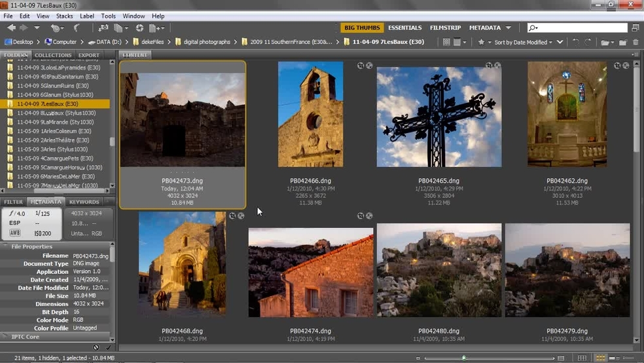Click in the search field
The width and height of the screenshot is (644, 363).
[x=577, y=28]
